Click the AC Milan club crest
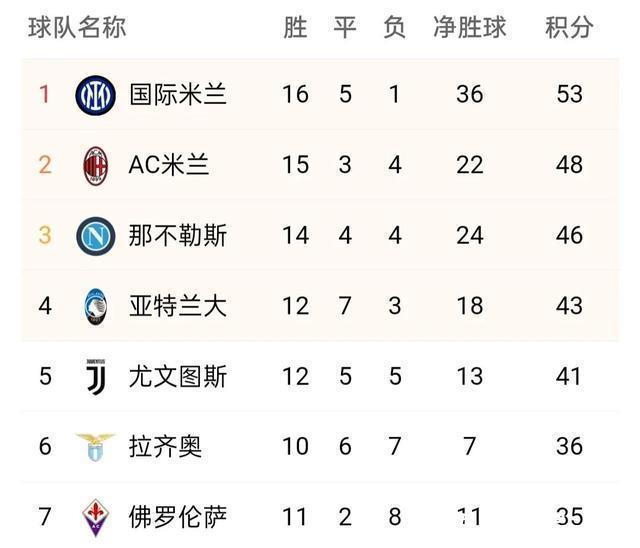Viewport: 640px width, 548px height. pos(96,165)
